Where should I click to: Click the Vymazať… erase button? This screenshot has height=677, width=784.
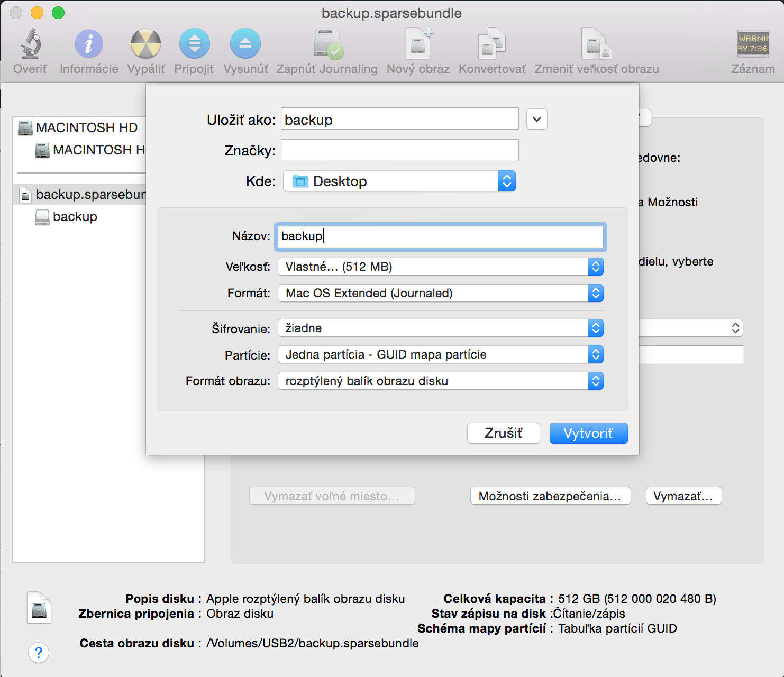(x=683, y=496)
